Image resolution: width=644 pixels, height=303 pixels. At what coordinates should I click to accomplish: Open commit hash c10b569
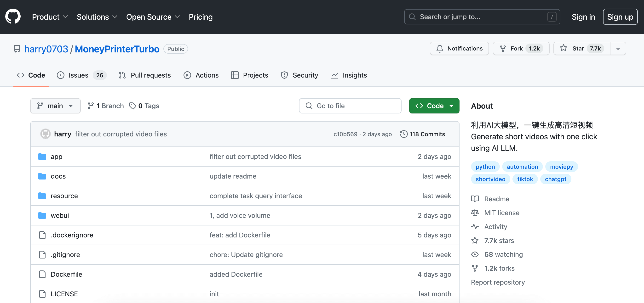345,134
